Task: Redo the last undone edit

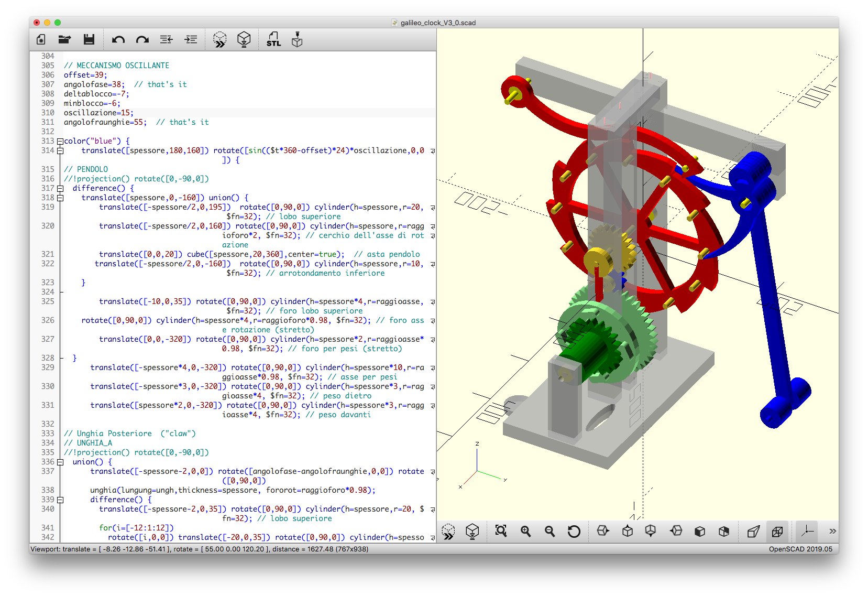Action: click(142, 40)
